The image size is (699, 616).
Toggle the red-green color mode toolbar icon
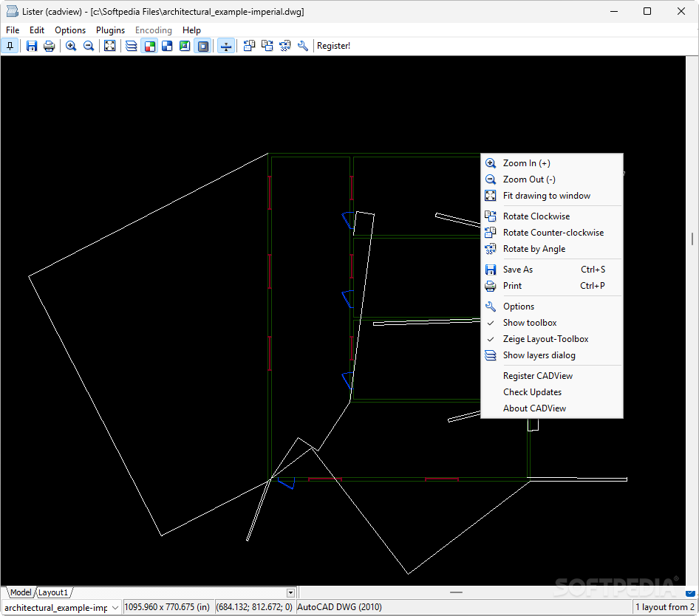[150, 46]
